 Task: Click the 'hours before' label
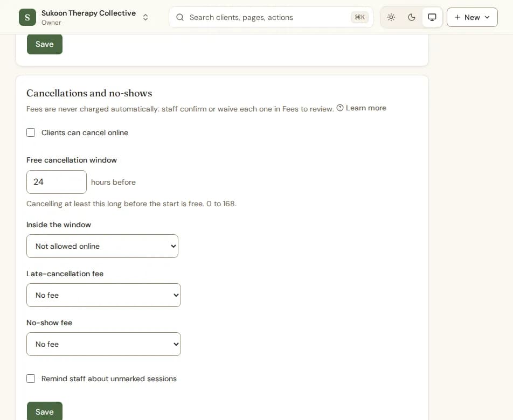[113, 182]
